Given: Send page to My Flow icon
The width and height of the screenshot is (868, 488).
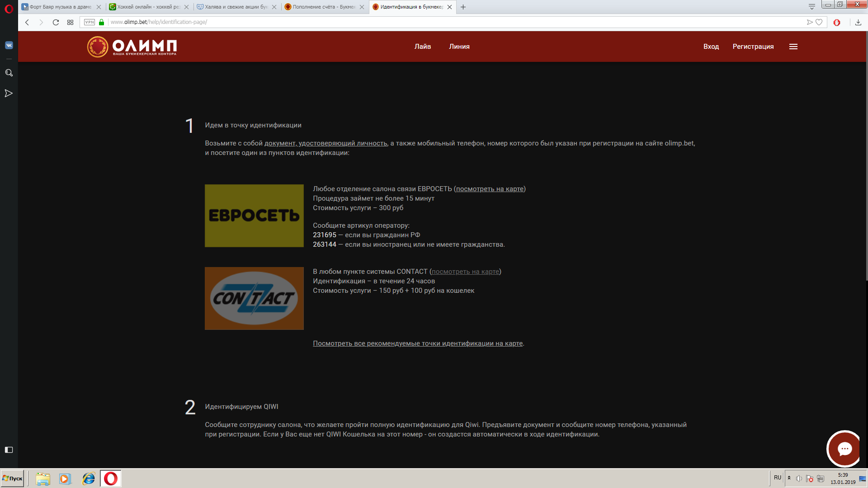Looking at the screenshot, I should pyautogui.click(x=810, y=22).
